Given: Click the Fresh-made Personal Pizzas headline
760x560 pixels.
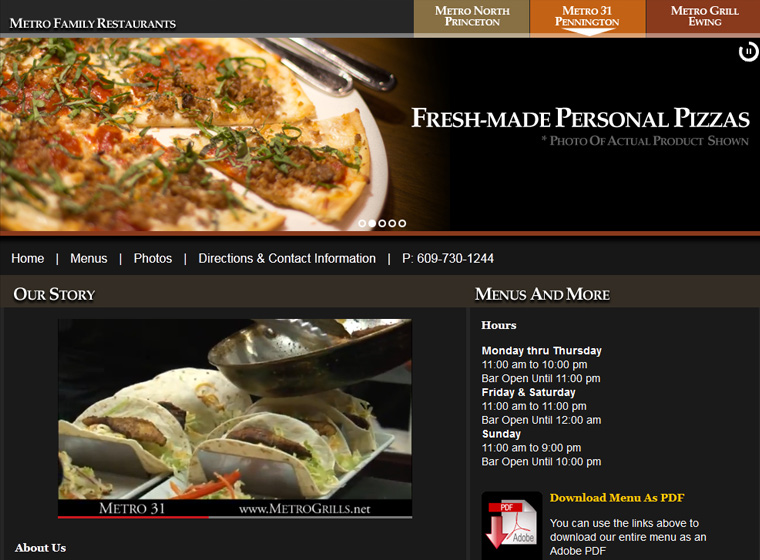Looking at the screenshot, I should [580, 119].
